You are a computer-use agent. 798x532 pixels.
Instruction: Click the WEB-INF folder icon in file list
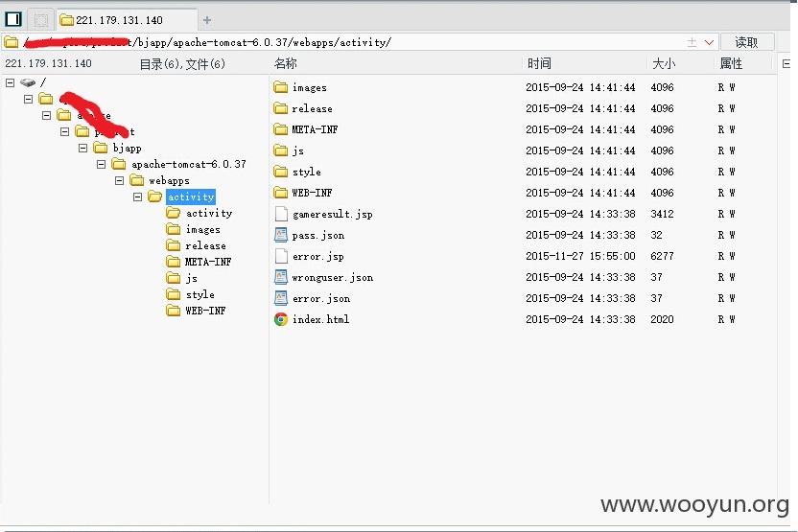[280, 193]
